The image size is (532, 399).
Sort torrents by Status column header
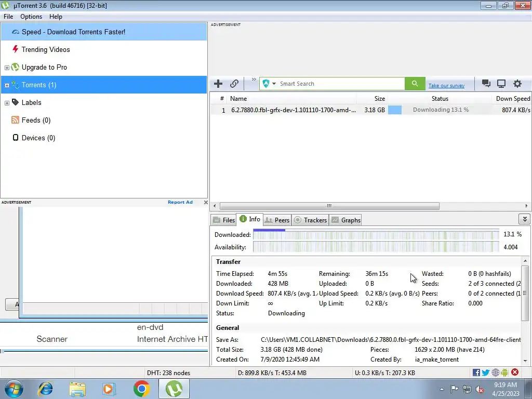point(440,99)
